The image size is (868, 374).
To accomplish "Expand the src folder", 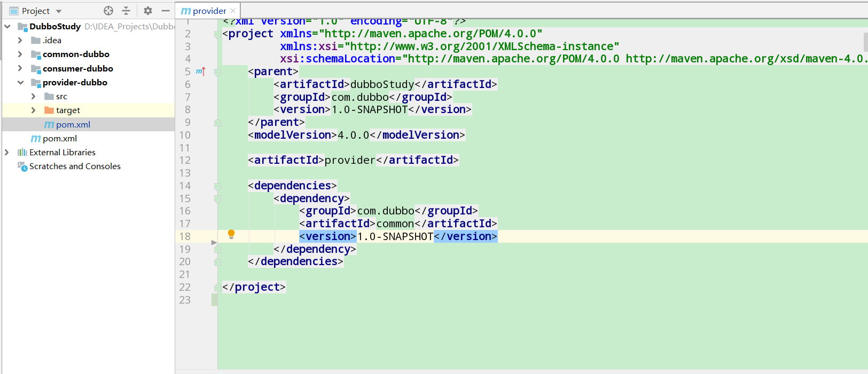I will (34, 96).
